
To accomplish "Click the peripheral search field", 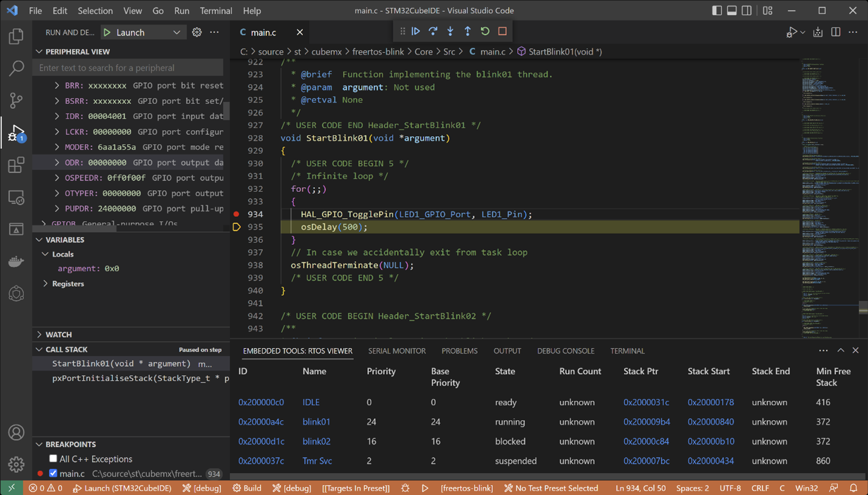I will [128, 67].
